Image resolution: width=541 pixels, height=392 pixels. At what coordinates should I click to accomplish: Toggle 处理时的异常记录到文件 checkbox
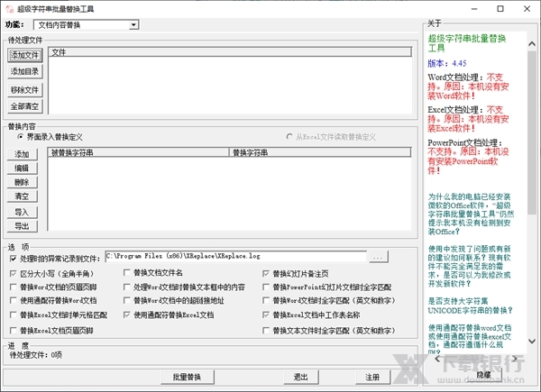pos(14,259)
